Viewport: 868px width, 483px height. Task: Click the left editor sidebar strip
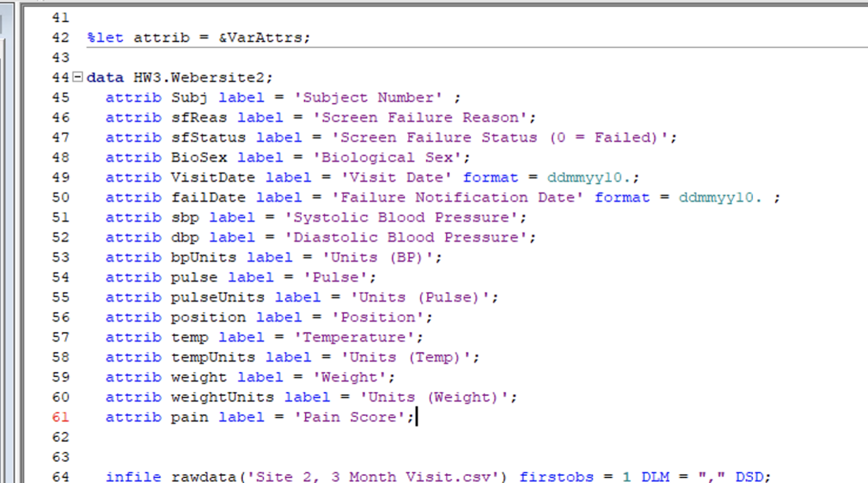(6, 242)
